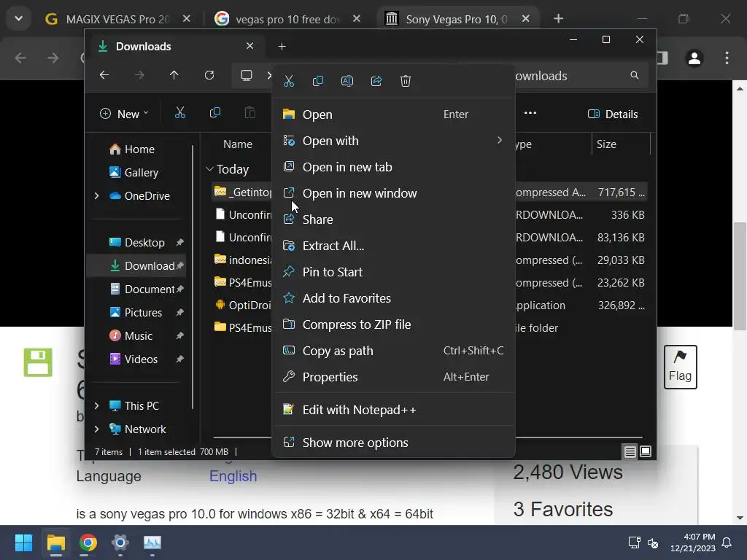Select the indonesia compressed file
Screen dimensions: 747x560
tap(242, 260)
